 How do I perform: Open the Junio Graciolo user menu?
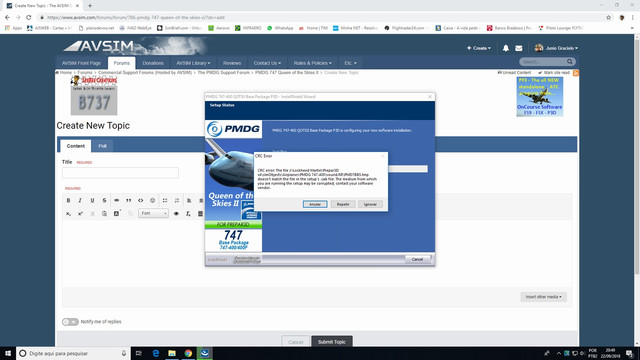[x=556, y=48]
